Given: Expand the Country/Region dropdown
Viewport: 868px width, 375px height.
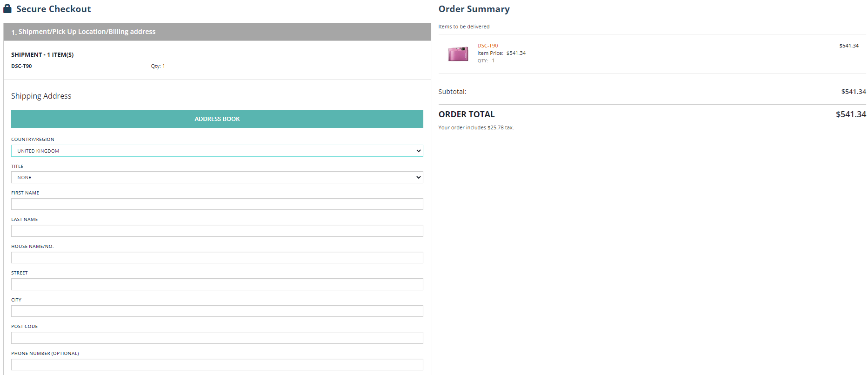Looking at the screenshot, I should pos(217,151).
